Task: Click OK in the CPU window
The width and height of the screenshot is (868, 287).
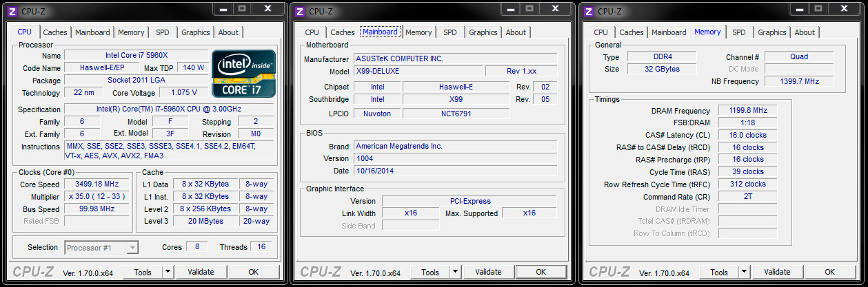Action: coord(254,272)
